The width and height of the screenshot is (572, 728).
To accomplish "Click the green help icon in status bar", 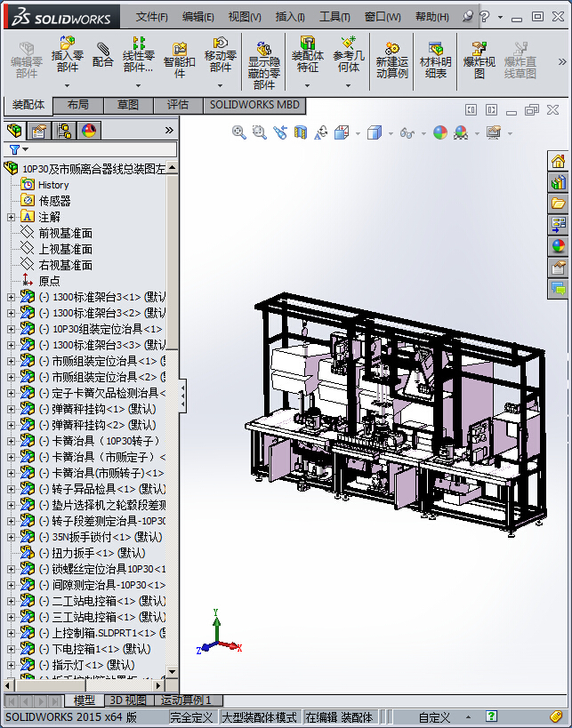I will pyautogui.click(x=491, y=716).
